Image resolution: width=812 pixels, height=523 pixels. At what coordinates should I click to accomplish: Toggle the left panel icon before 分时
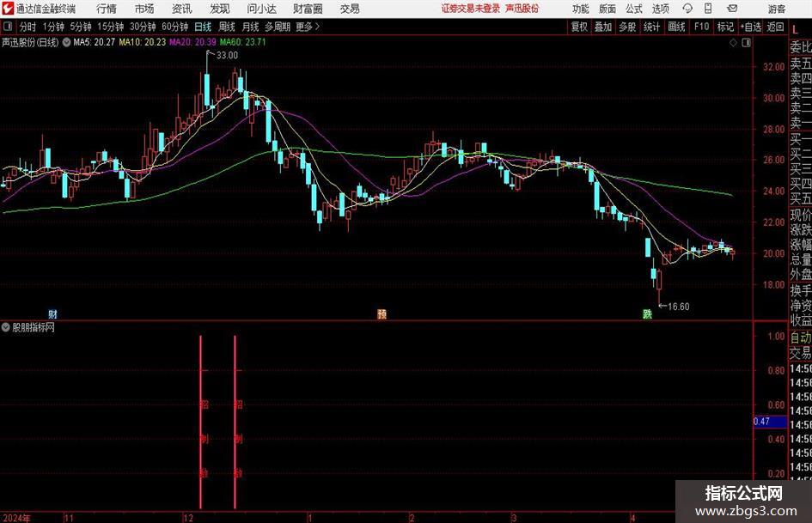click(x=8, y=27)
